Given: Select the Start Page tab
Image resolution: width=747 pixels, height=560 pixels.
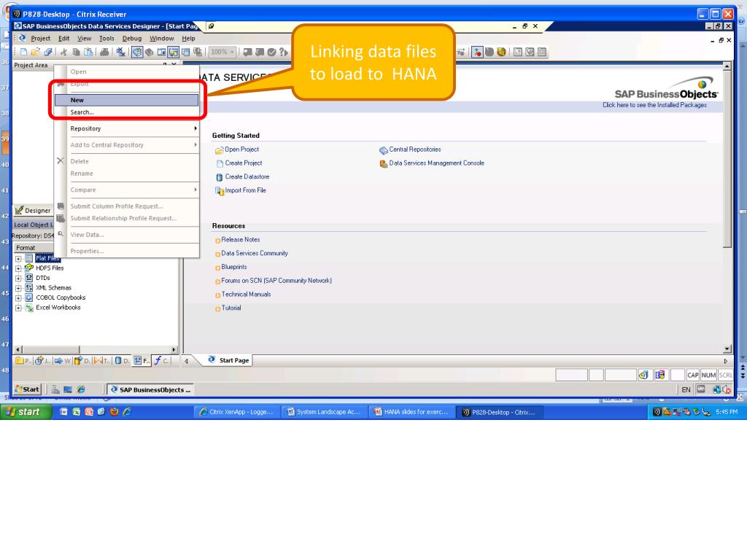Looking at the screenshot, I should tap(228, 360).
